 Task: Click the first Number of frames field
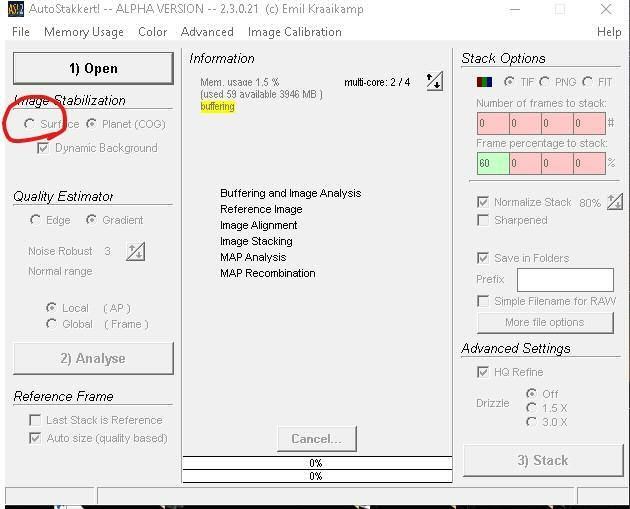point(493,123)
